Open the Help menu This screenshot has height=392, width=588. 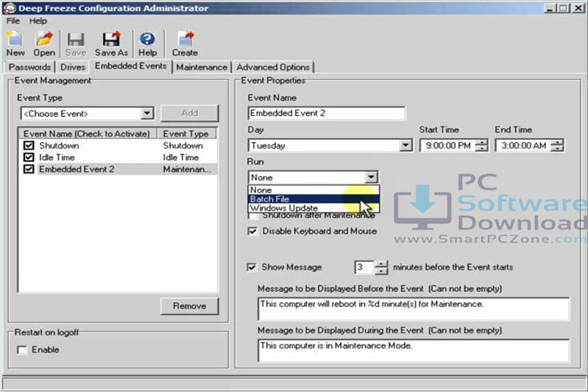(x=38, y=21)
